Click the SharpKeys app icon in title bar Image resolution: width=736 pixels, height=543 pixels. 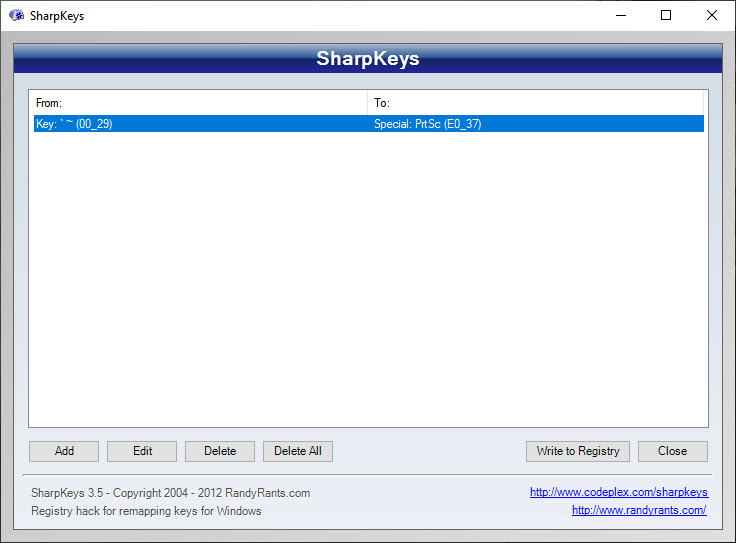tap(16, 15)
